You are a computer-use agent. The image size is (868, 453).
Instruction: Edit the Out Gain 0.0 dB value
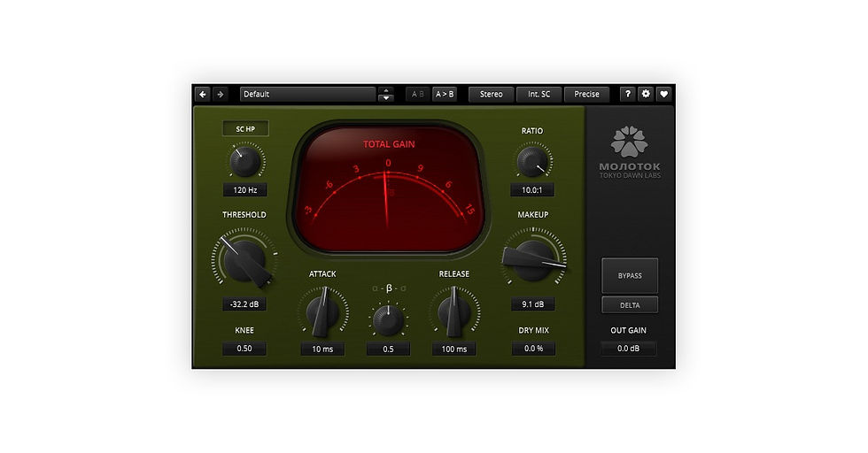coord(628,349)
